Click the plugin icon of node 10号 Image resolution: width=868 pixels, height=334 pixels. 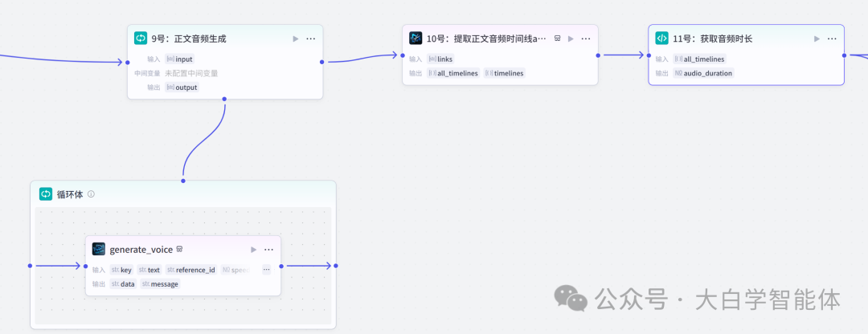[416, 39]
